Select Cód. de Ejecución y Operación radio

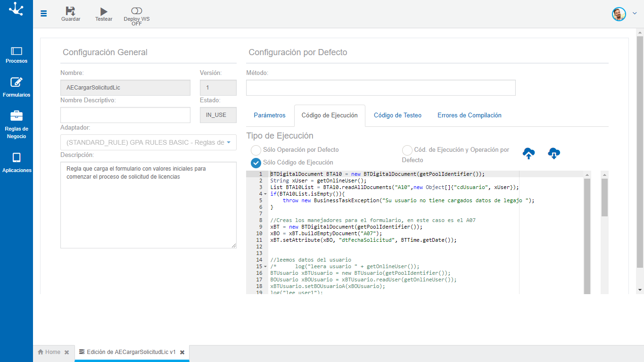click(x=407, y=150)
